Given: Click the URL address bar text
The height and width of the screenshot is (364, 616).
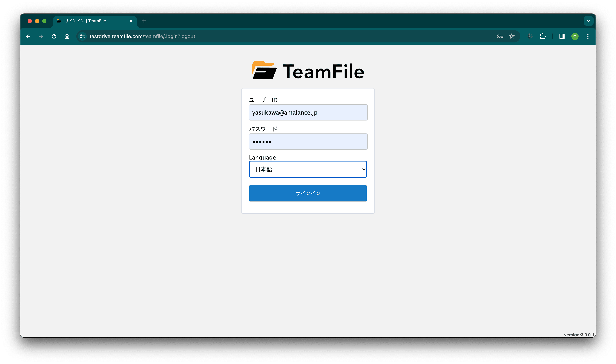Looking at the screenshot, I should point(142,36).
